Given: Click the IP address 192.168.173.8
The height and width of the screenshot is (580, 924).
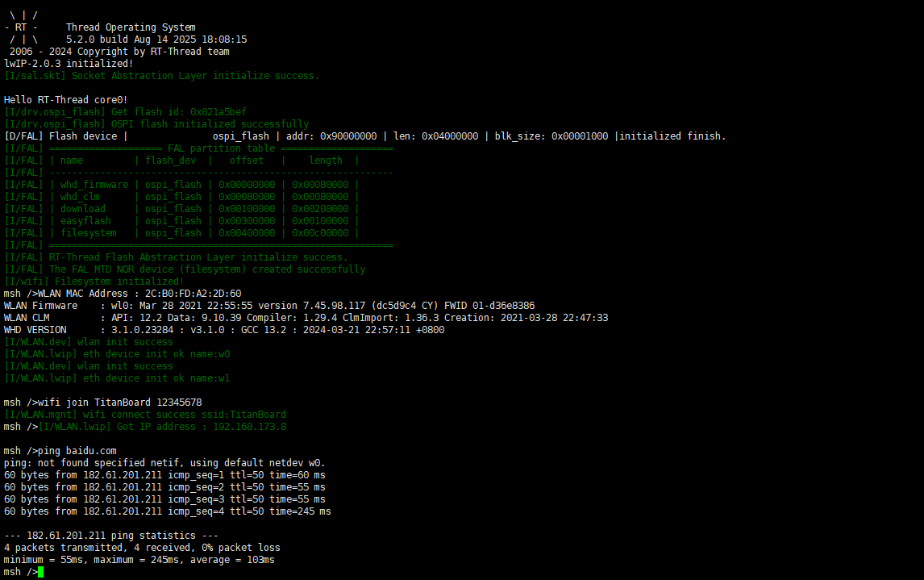Looking at the screenshot, I should coord(249,427).
